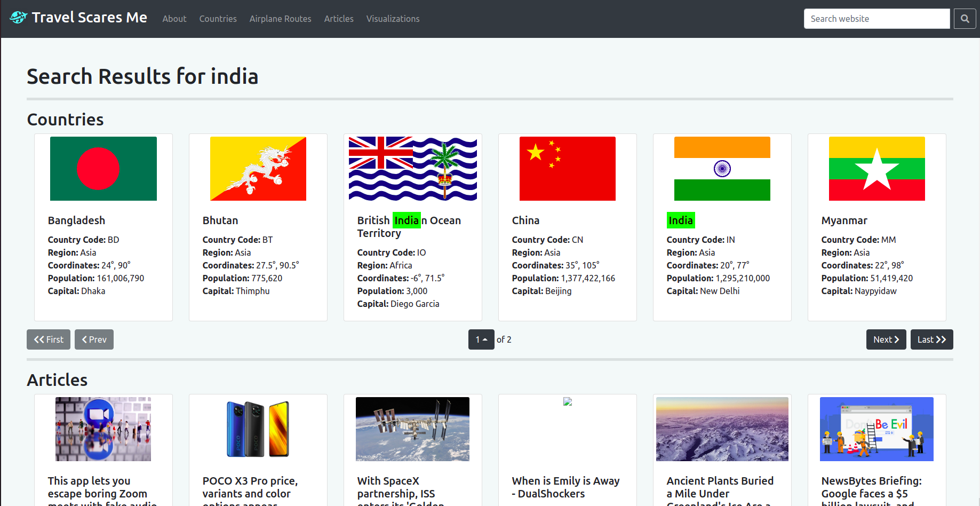Select India population 1,295,210,000 text

click(743, 278)
